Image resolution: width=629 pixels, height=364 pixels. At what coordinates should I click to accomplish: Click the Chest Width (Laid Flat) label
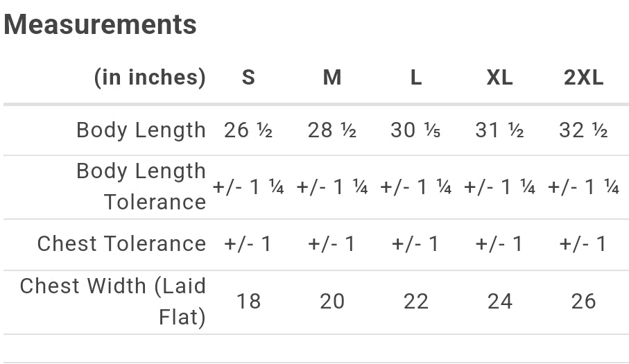tap(113, 301)
